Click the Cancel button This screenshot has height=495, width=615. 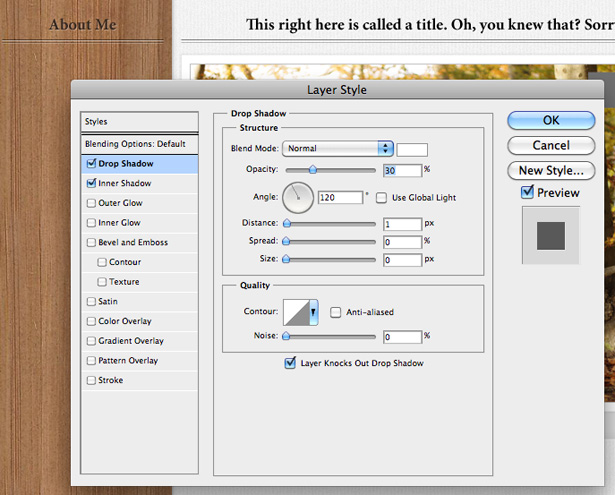tap(551, 146)
